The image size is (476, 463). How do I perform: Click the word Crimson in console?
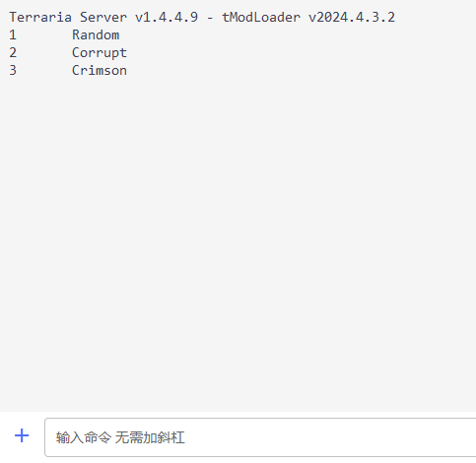coord(100,70)
